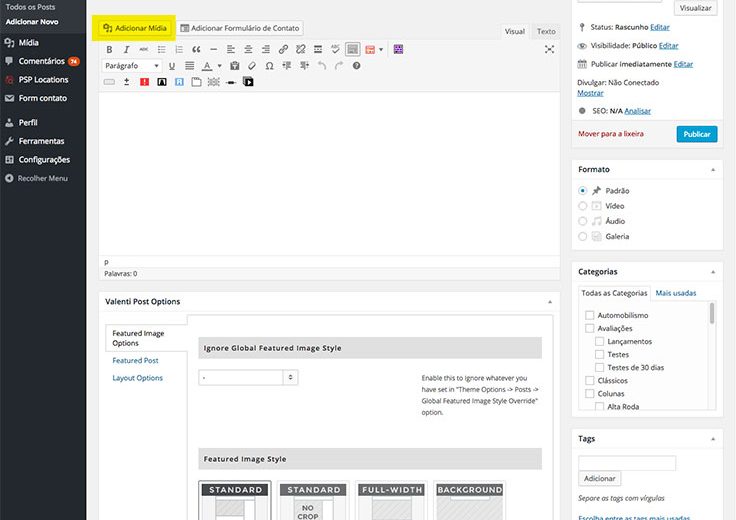
Task: Switch to the Texto editor tab
Action: point(546,31)
